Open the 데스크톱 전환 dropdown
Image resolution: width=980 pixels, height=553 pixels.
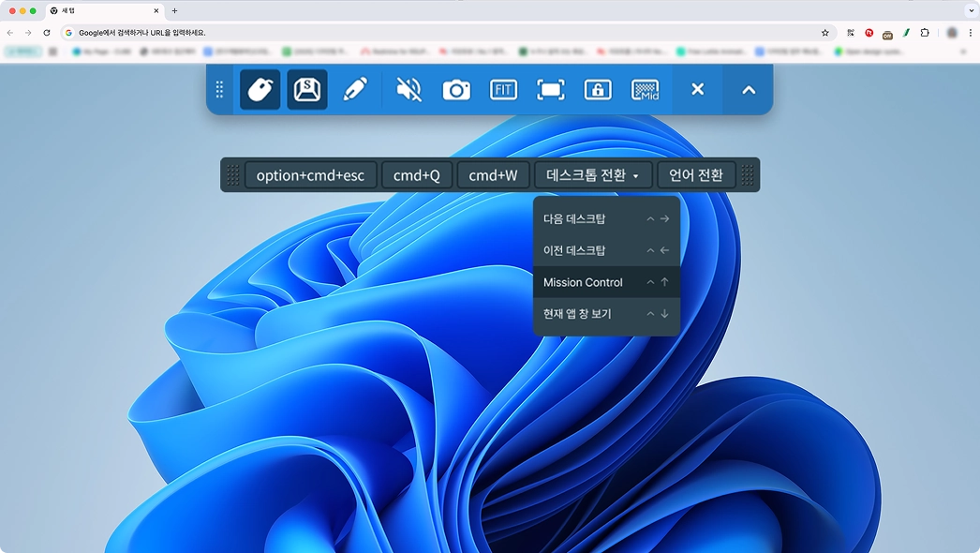[x=592, y=175]
